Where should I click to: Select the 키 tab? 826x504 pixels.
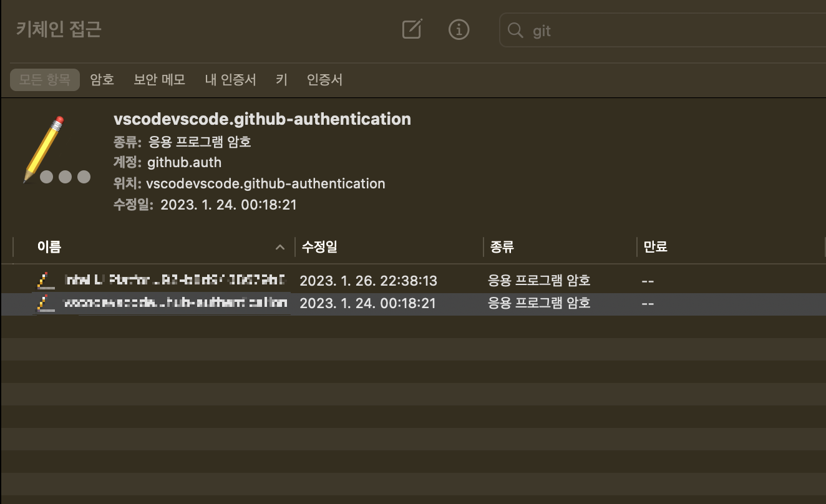tap(281, 80)
